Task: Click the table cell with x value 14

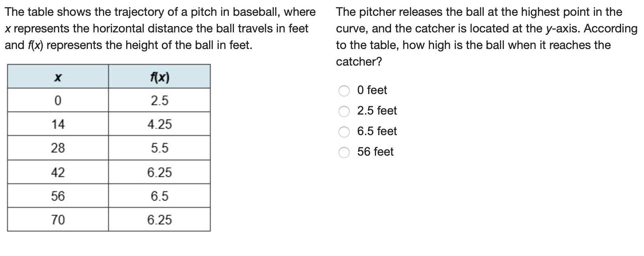Action: [x=58, y=124]
